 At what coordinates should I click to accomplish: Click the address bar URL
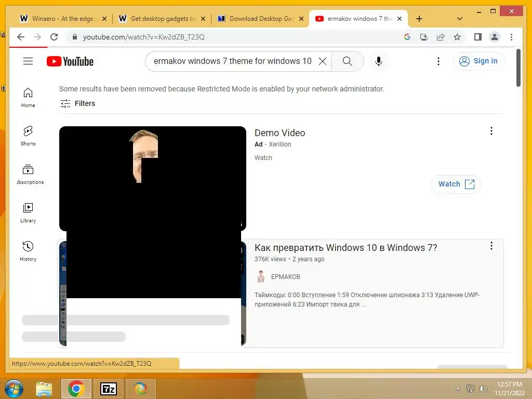point(143,37)
